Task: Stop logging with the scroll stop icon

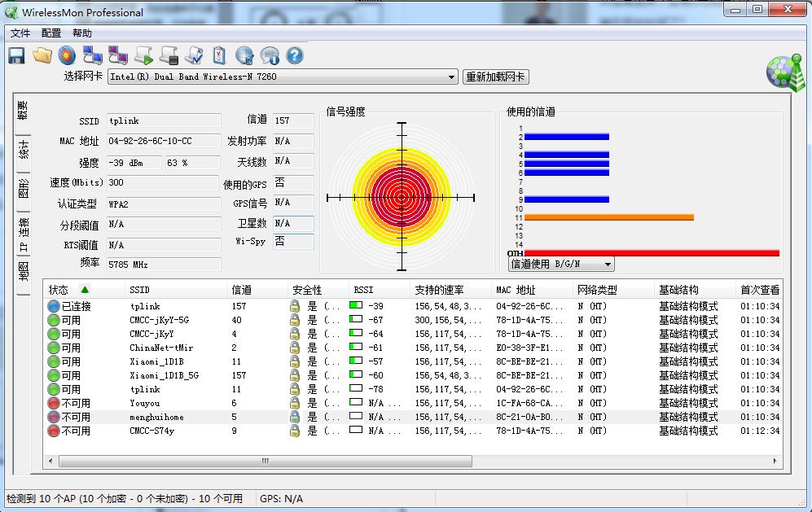Action: [x=168, y=55]
